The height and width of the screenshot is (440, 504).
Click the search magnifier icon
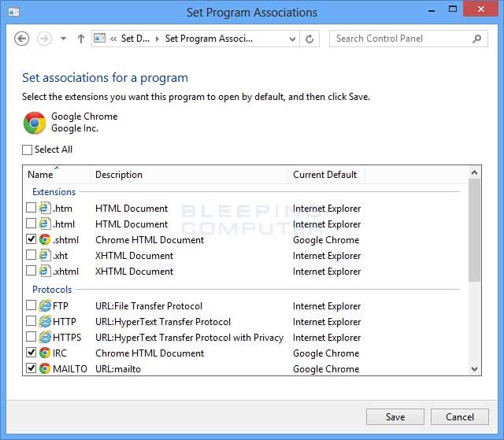click(x=477, y=39)
